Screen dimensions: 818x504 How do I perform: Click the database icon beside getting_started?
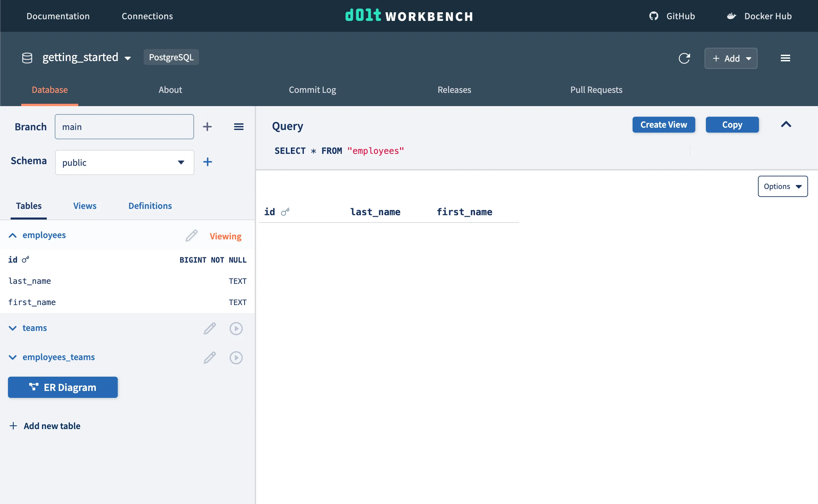27,57
